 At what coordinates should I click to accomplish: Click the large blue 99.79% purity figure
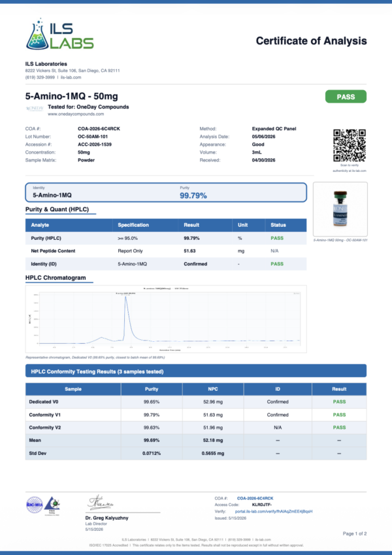coord(193,195)
